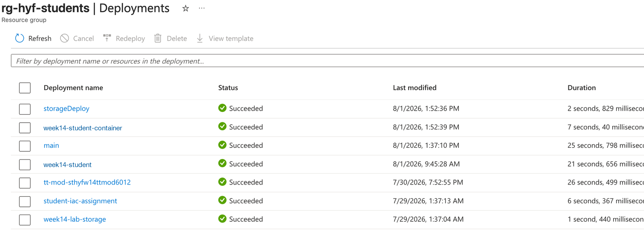Click the green success icon for storageDeploy
Image resolution: width=644 pixels, height=232 pixels.
pos(222,108)
